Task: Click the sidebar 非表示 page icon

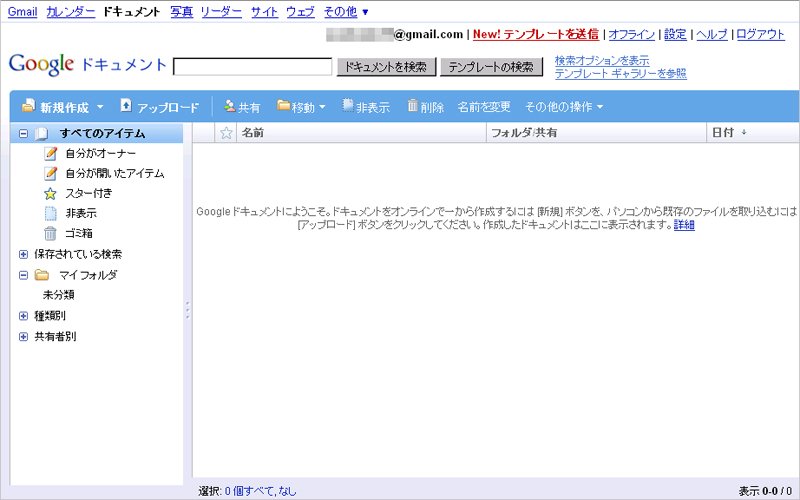Action: (50, 213)
